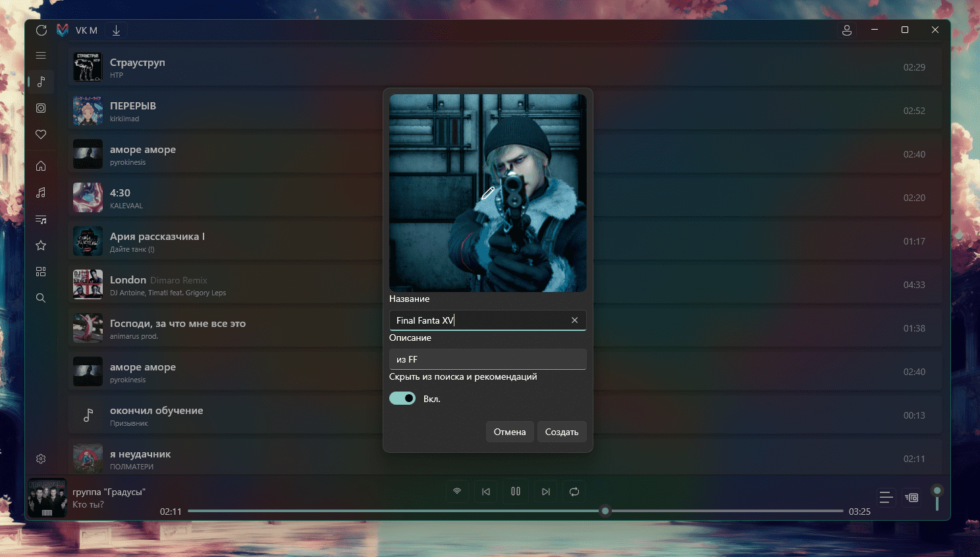Open the search magnifier in sidebar

tap(41, 298)
